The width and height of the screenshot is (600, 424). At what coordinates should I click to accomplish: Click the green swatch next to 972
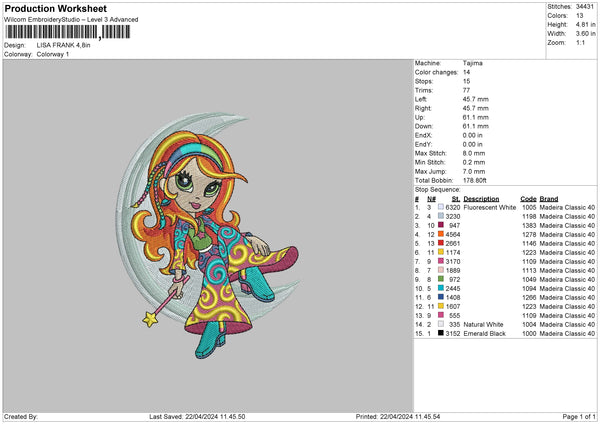pos(441,279)
